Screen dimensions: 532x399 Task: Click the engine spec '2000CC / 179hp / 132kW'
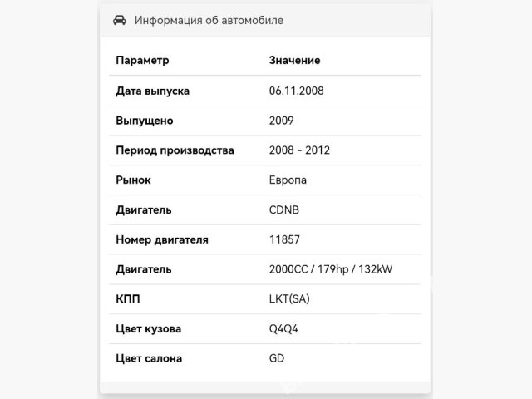click(x=331, y=269)
